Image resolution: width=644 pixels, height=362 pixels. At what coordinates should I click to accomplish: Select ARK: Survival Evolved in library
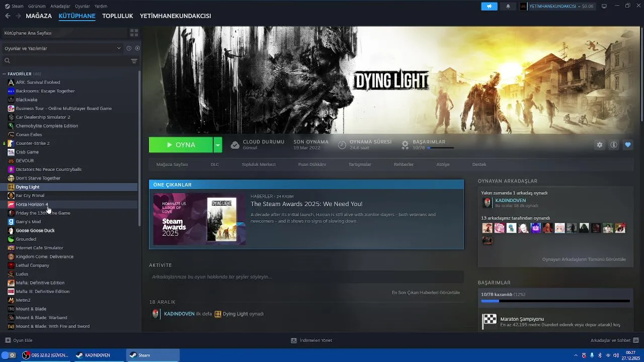(x=69, y=82)
